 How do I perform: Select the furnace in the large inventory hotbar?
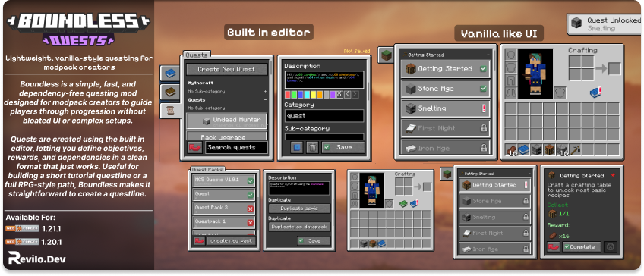[537, 150]
